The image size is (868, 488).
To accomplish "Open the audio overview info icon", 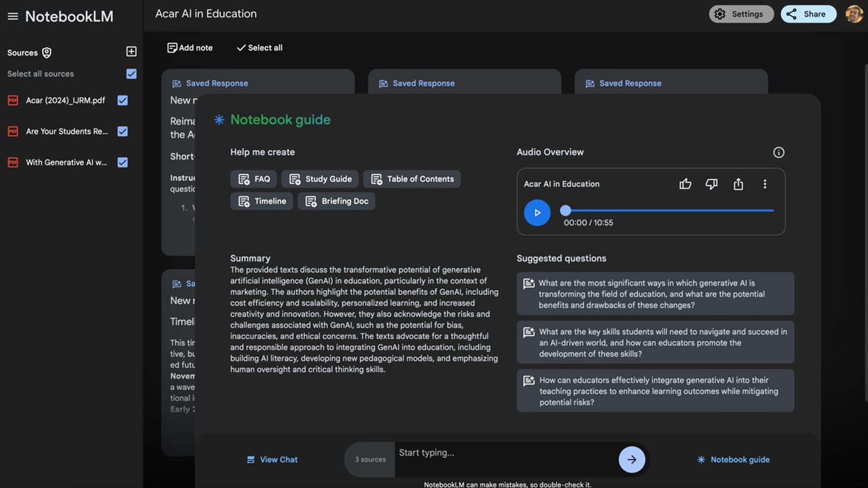I will [778, 152].
